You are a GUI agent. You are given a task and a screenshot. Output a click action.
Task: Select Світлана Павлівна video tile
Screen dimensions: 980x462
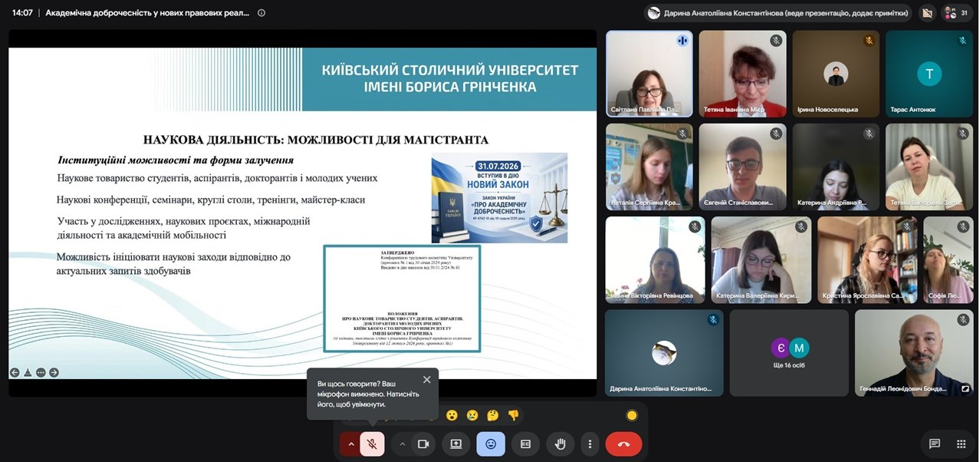[x=649, y=74]
